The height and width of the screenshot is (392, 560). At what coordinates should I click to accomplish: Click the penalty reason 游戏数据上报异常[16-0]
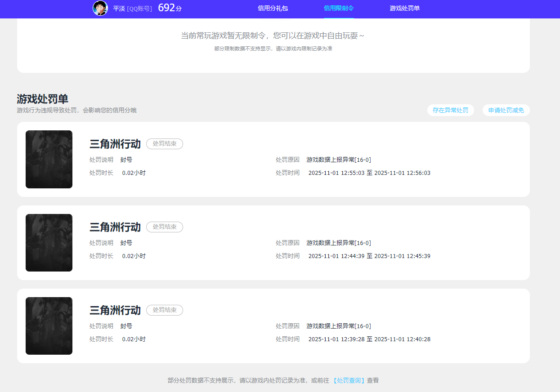pyautogui.click(x=338, y=159)
